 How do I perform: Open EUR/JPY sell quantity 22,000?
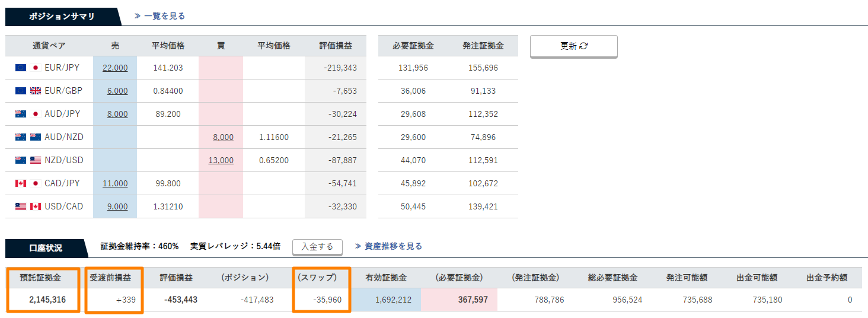point(115,68)
